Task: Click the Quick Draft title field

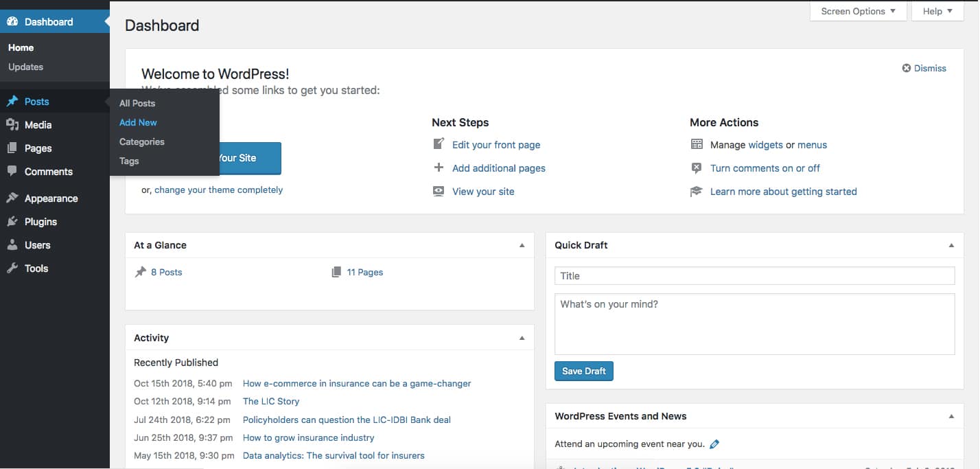Action: point(754,275)
